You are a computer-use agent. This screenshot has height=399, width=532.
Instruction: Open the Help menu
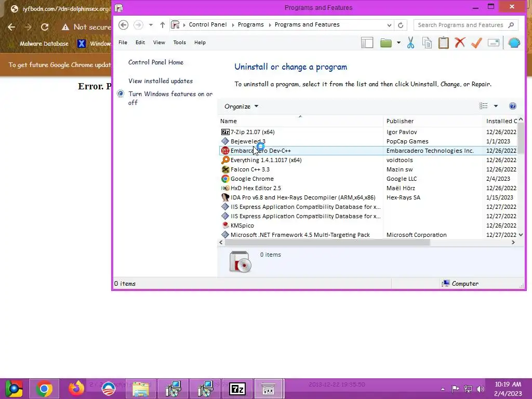[200, 43]
